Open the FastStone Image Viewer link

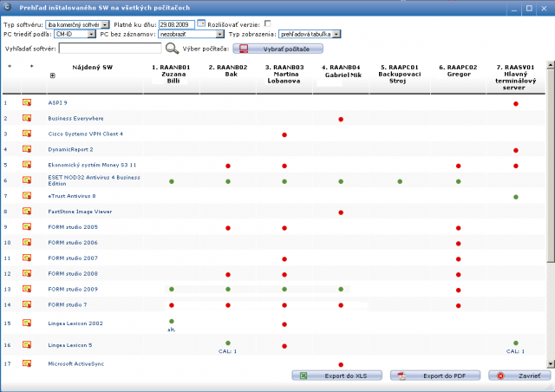click(x=80, y=212)
